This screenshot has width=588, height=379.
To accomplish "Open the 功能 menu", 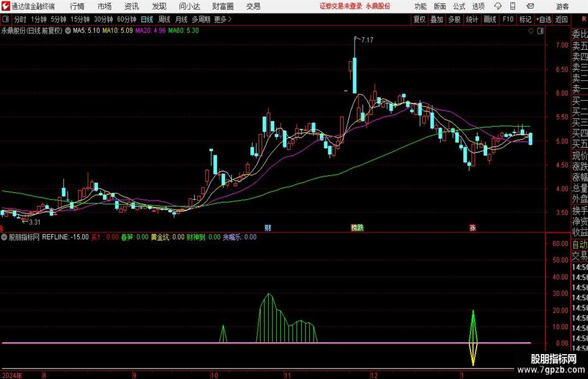I will coord(421,6).
